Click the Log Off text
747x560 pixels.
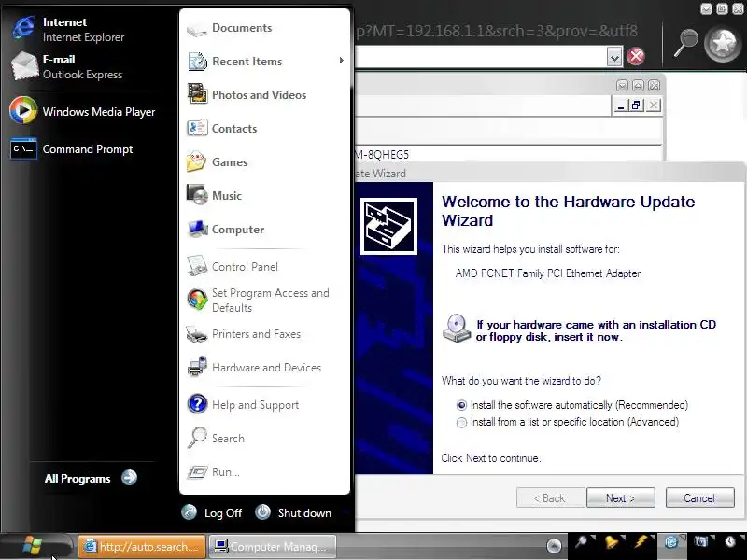223,512
